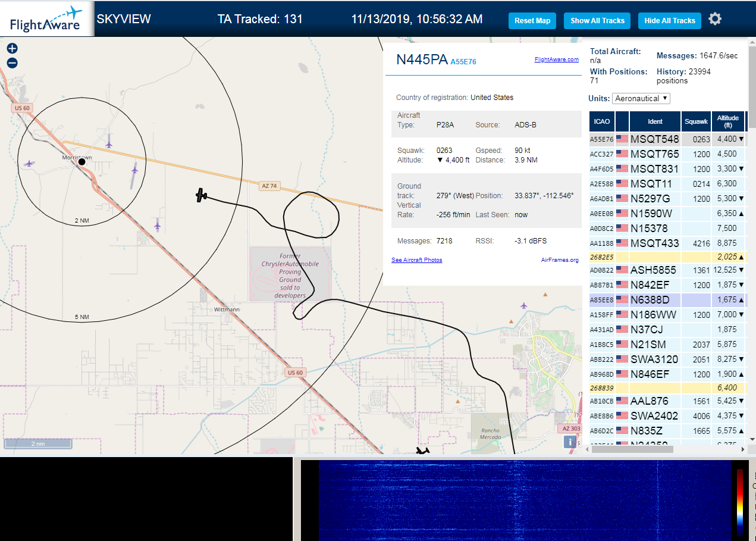
Task: Click the SKYVIEW header title
Action: 124,19
